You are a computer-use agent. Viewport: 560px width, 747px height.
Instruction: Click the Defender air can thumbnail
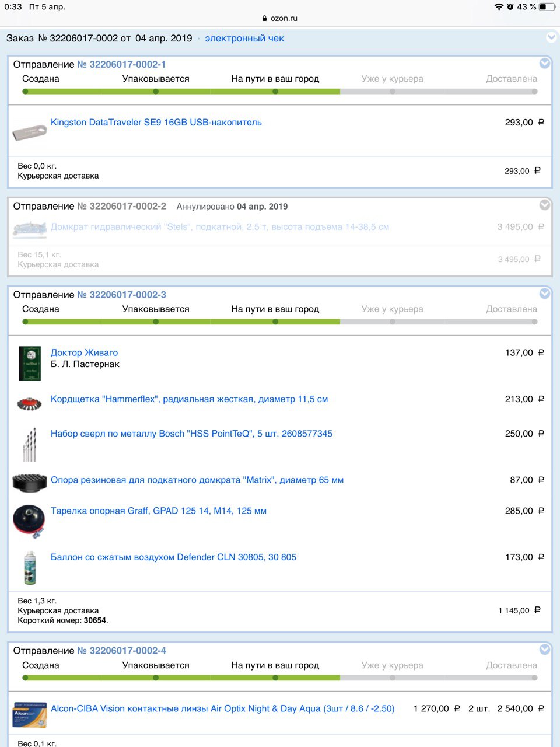pos(29,568)
